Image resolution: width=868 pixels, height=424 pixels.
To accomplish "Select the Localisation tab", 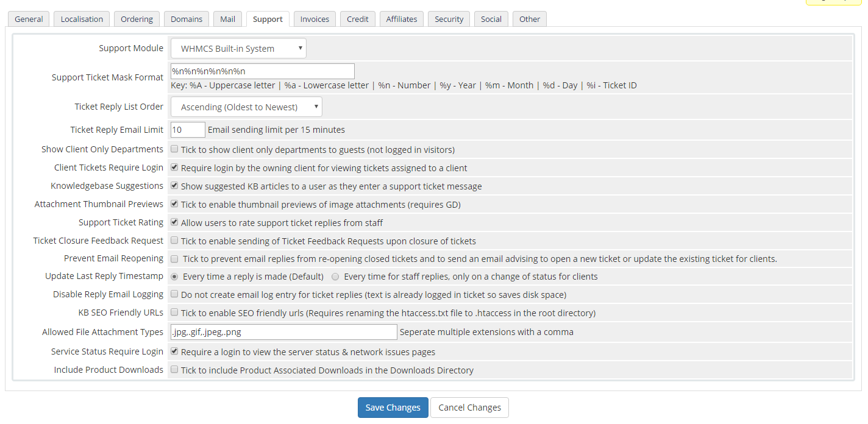I will pyautogui.click(x=82, y=19).
